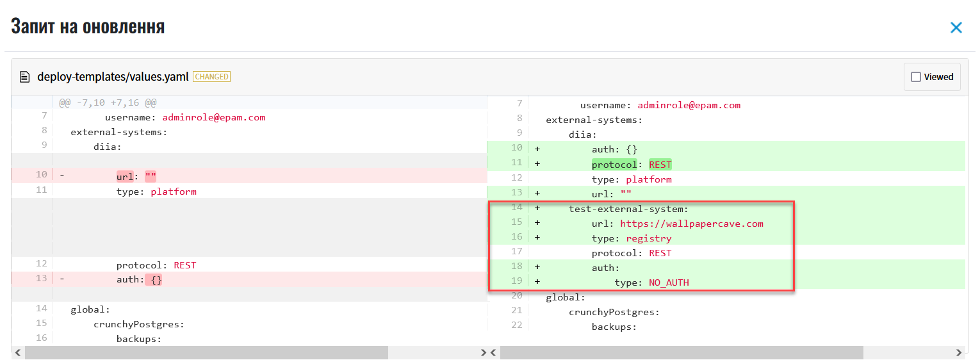Click the CHANGED badge
The height and width of the screenshot is (360, 980).
[x=211, y=77]
